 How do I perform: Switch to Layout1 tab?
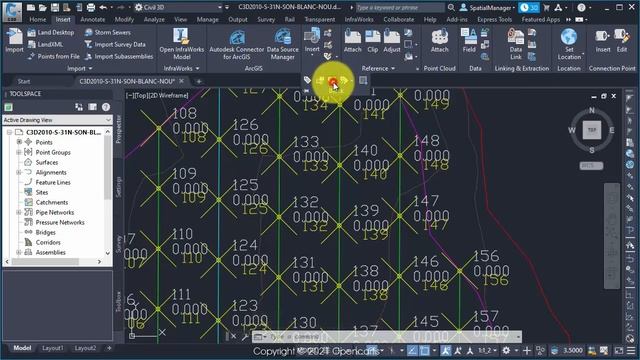[x=53, y=348]
